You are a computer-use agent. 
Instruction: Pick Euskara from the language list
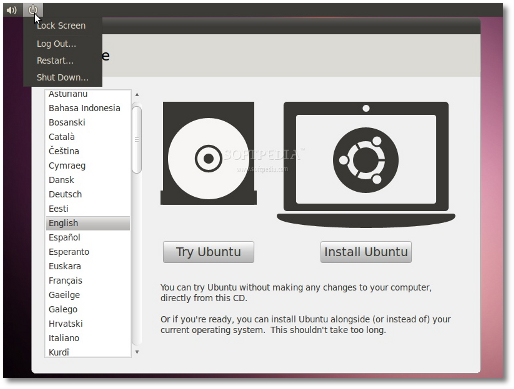click(88, 266)
